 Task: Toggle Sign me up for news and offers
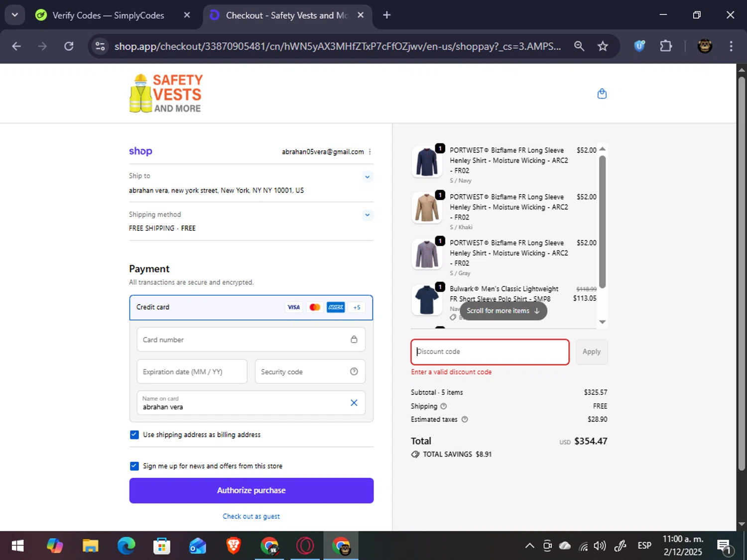[x=134, y=466]
